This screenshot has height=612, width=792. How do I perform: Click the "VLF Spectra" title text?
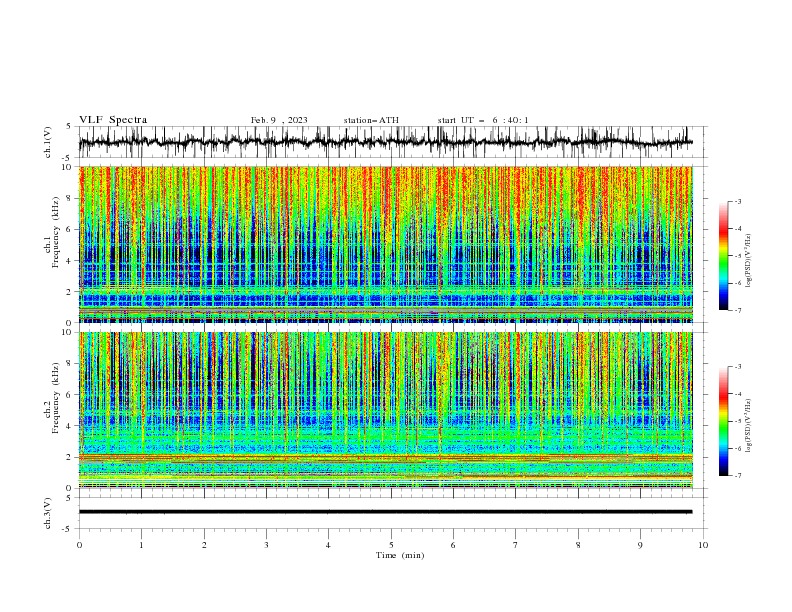113,120
